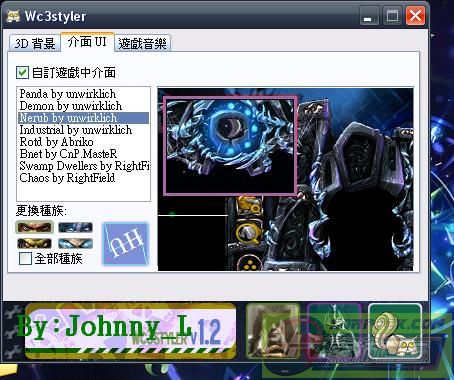The image size is (454, 380).
Task: Enable the 全部種族 checkbox
Action: click(25, 258)
